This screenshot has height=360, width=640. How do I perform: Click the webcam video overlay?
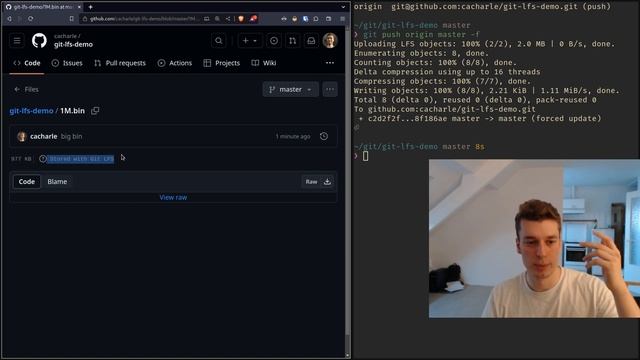534,238
